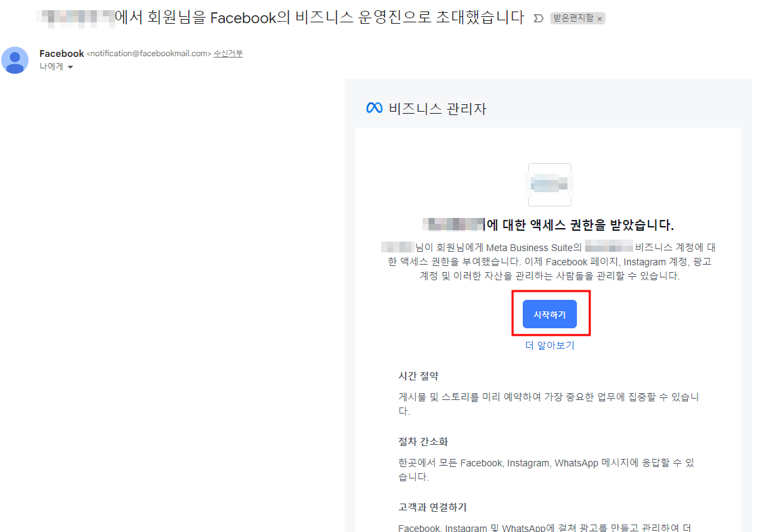This screenshot has width=778, height=532.
Task: Click the Facebook sender profile avatar
Action: [15, 60]
